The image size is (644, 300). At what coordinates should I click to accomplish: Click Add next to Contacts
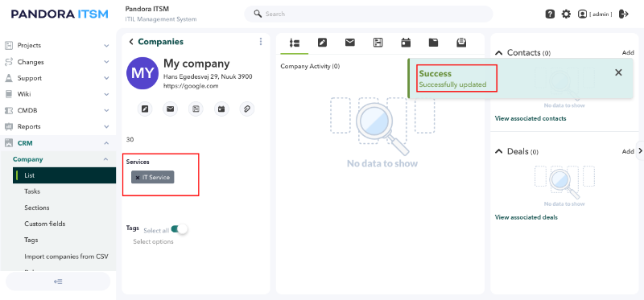pyautogui.click(x=628, y=52)
